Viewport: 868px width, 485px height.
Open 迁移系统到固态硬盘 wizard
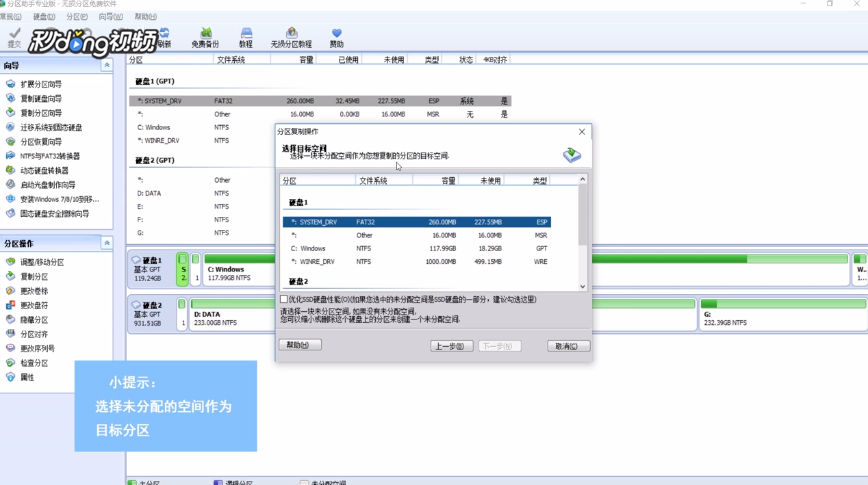click(51, 127)
